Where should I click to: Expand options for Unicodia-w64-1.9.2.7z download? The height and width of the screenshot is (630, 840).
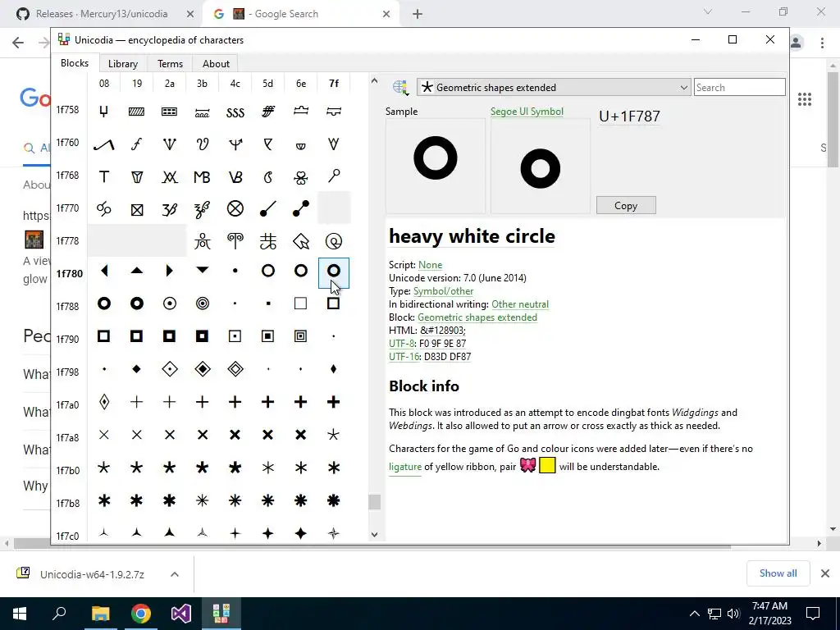175,573
